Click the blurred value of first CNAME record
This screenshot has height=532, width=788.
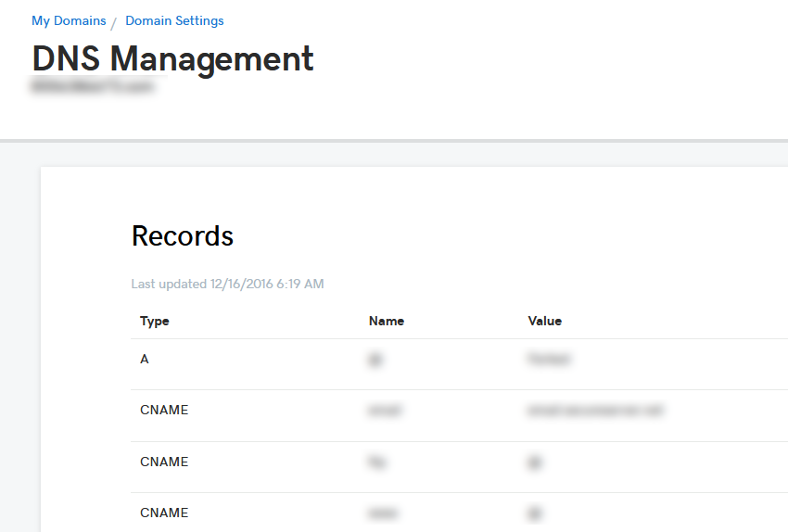595,411
